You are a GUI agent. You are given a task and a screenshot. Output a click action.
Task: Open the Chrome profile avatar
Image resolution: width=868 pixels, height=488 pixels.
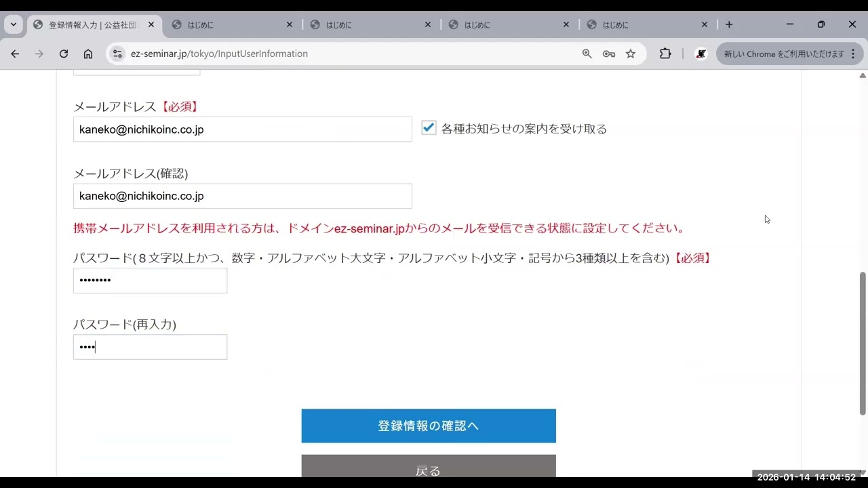(x=701, y=54)
